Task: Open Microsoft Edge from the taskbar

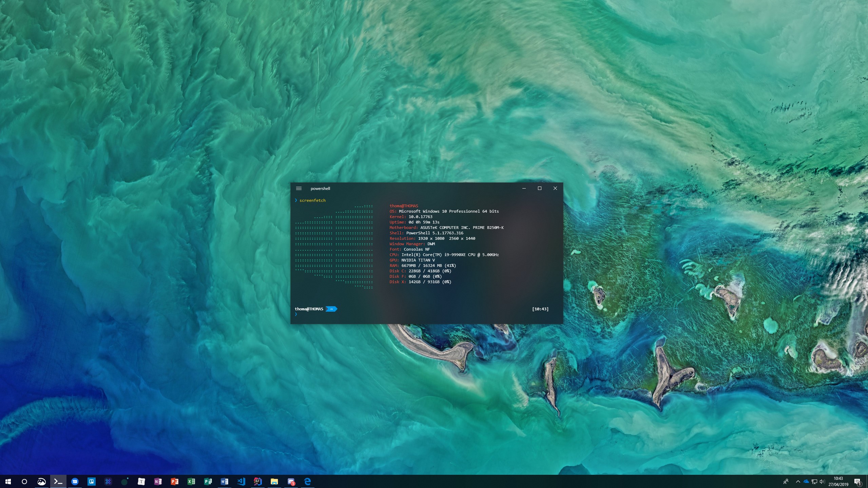Action: pyautogui.click(x=307, y=481)
